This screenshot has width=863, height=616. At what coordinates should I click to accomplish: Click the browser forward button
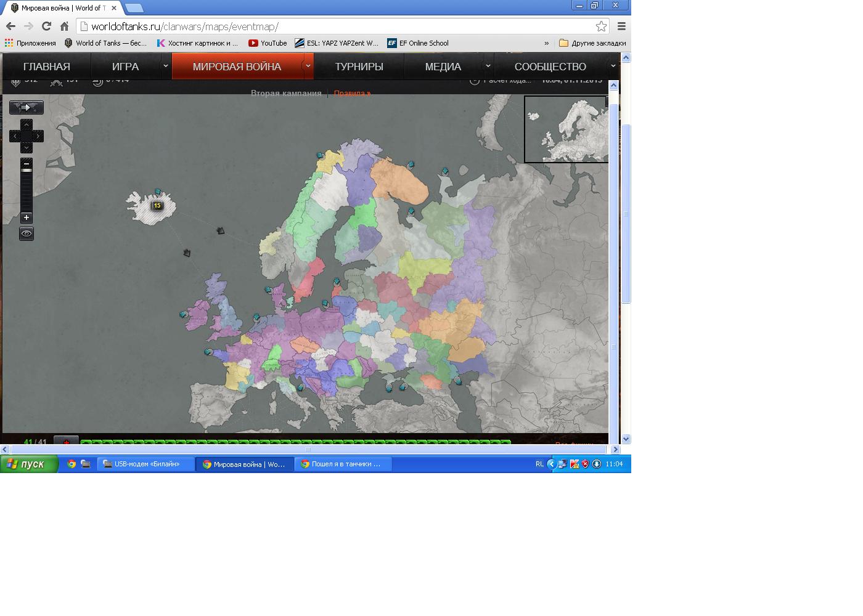pos(28,26)
